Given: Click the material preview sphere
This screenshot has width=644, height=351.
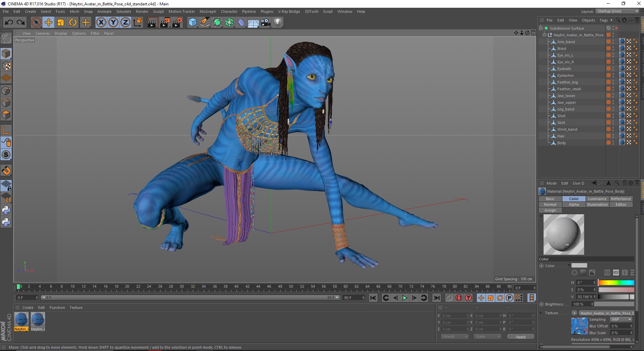Looking at the screenshot, I should point(563,234).
